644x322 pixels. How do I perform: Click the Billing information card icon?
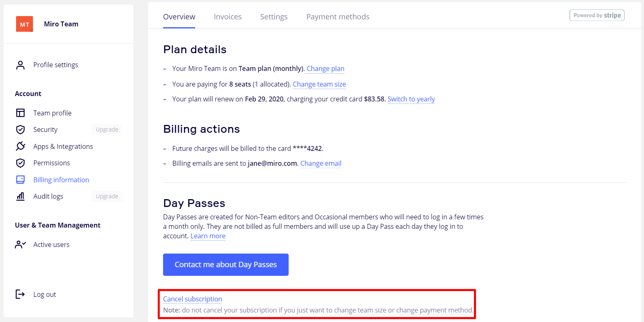click(x=20, y=180)
